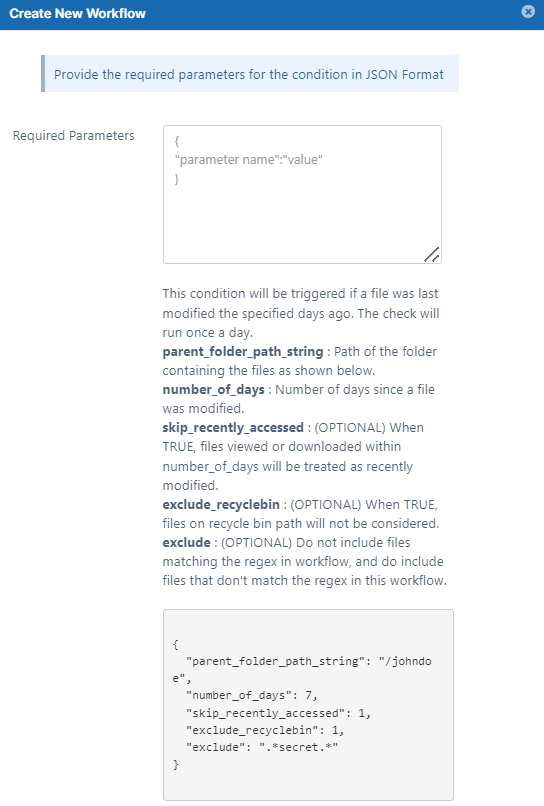The height and width of the screenshot is (806, 544).
Task: Click the bold skip_recently_accessed parameter name
Action: 233,428
